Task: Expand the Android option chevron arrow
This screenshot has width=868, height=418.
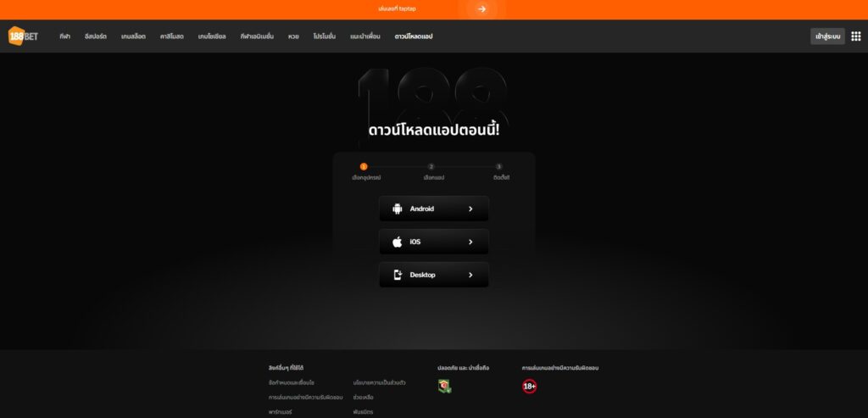Action: (x=470, y=209)
